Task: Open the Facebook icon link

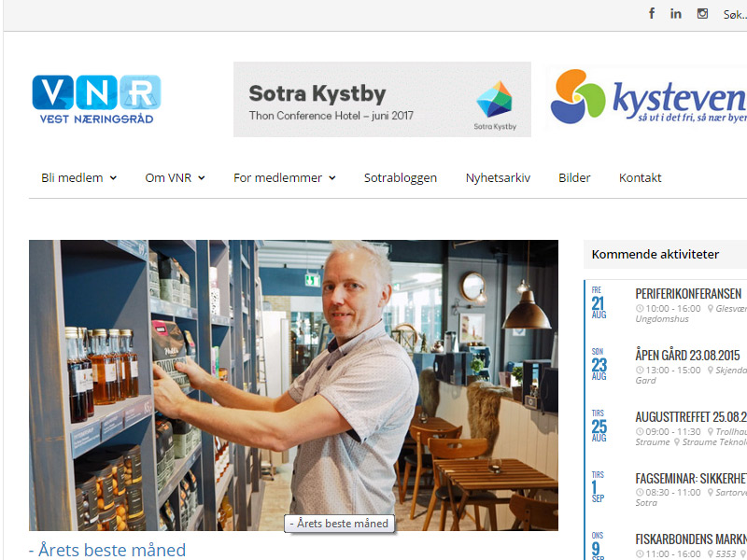Action: (x=652, y=13)
